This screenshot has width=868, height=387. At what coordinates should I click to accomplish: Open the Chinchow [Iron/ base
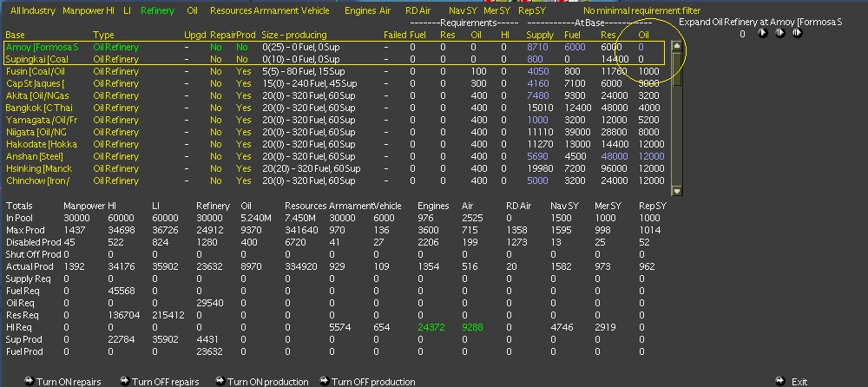[x=38, y=181]
